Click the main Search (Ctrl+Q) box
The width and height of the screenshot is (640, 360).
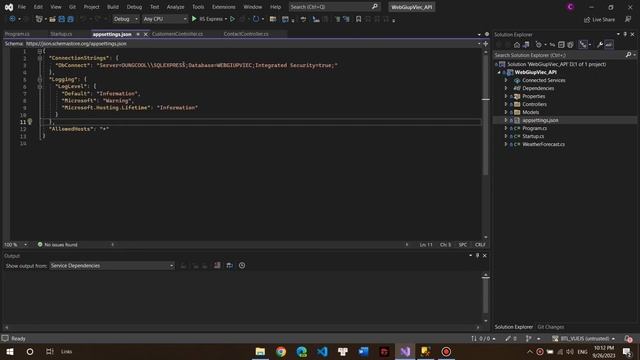(334, 7)
